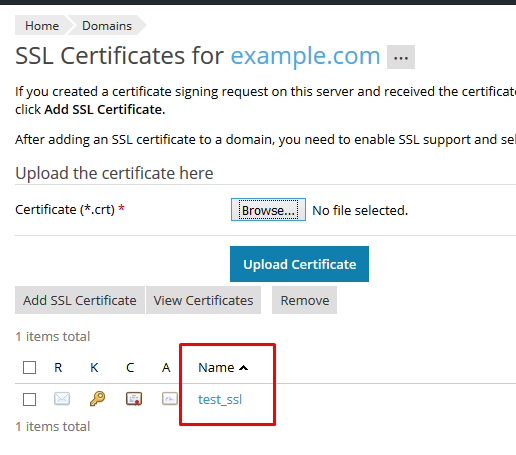Go to the Home breadcrumb
Screen dimensions: 516x455
tap(42, 26)
